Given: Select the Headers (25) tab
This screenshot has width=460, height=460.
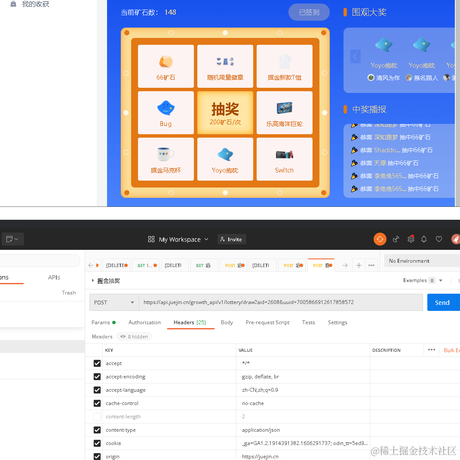Looking at the screenshot, I should coord(190,322).
